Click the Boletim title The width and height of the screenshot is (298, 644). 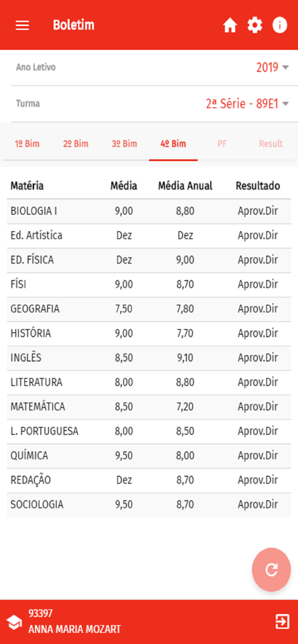[x=74, y=25]
